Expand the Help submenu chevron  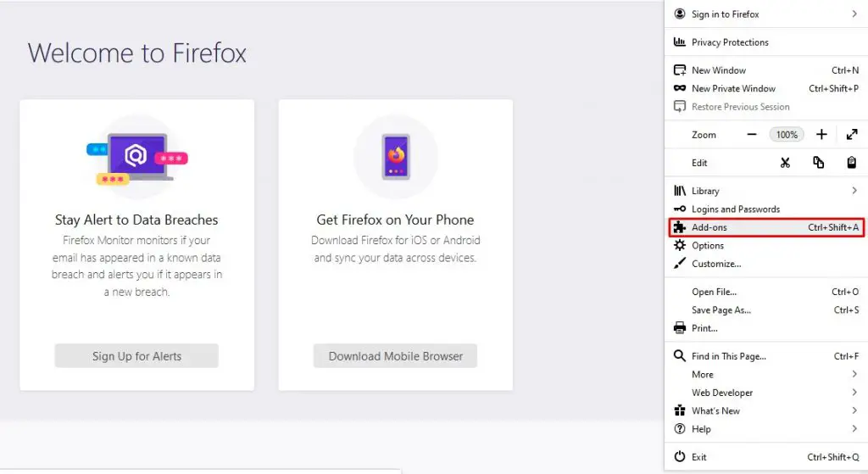(854, 429)
